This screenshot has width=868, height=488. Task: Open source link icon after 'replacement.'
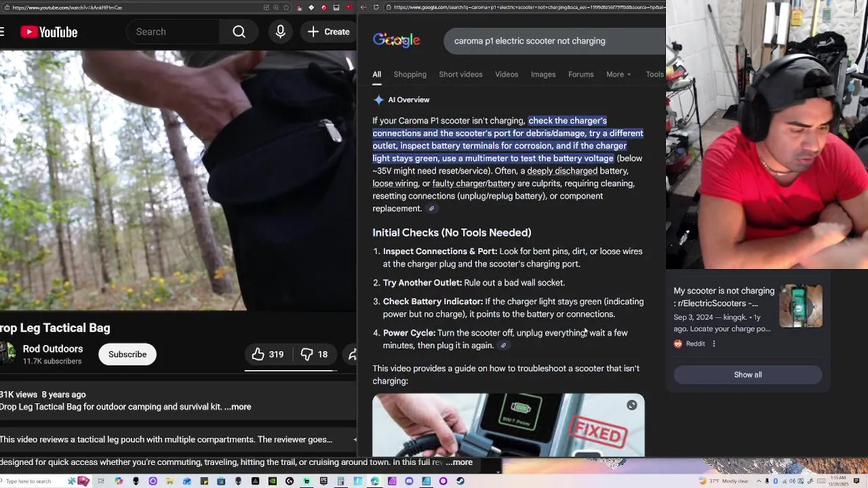[431, 209]
